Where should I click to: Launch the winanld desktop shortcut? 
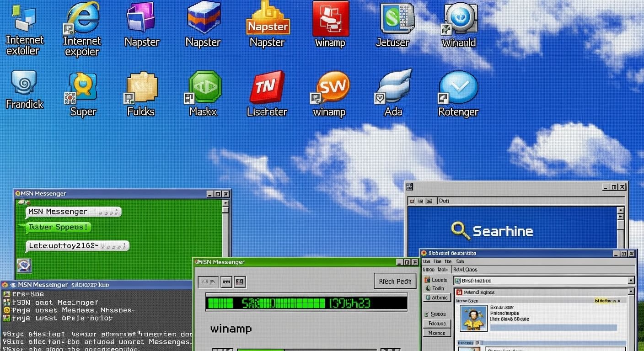pos(460,19)
